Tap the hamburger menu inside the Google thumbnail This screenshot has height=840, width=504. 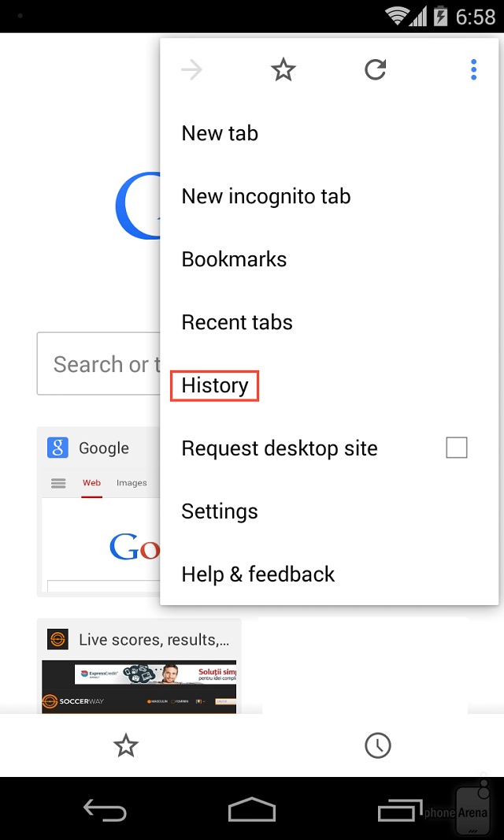point(57,482)
